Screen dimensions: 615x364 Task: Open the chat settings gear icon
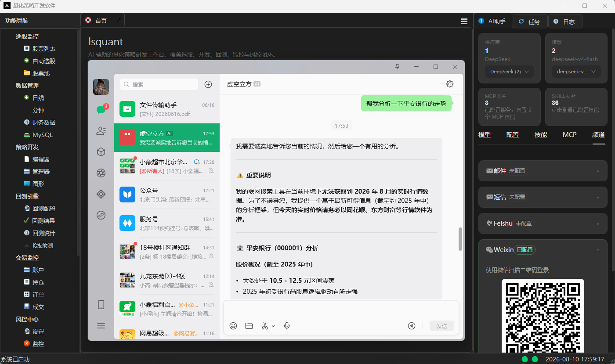(x=449, y=84)
